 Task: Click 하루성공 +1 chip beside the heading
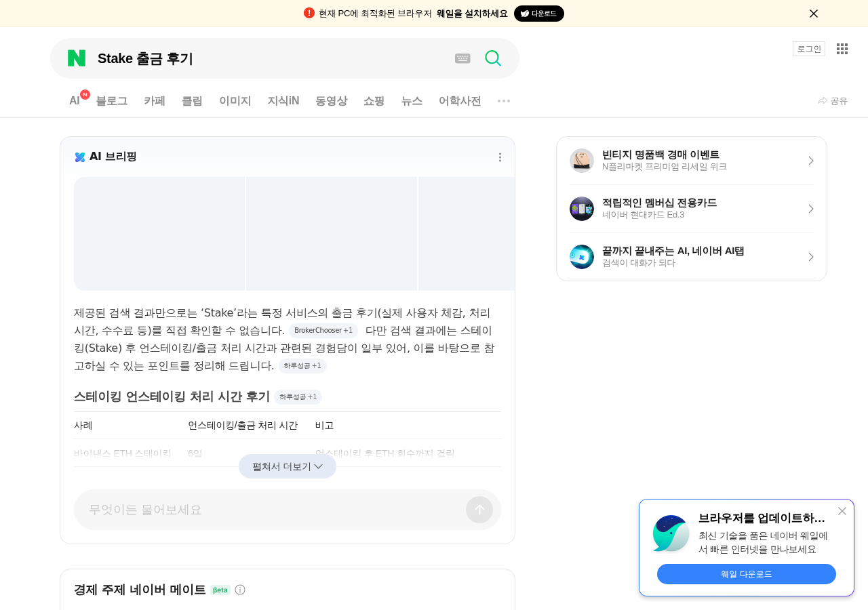point(298,397)
